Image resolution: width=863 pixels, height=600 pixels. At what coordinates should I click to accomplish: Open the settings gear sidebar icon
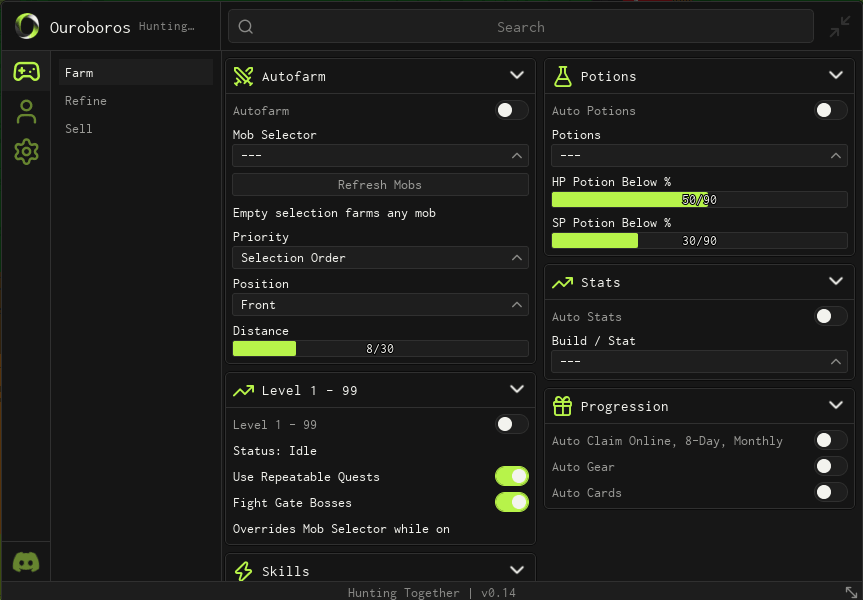(x=26, y=151)
